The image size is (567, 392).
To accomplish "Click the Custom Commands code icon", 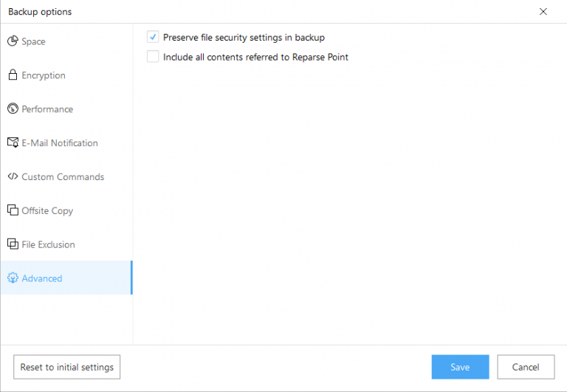I will (13, 177).
